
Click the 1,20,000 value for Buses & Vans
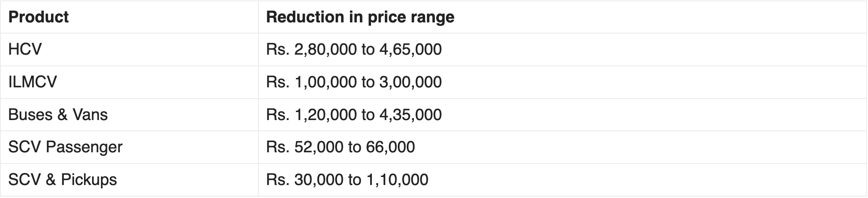[x=325, y=115]
